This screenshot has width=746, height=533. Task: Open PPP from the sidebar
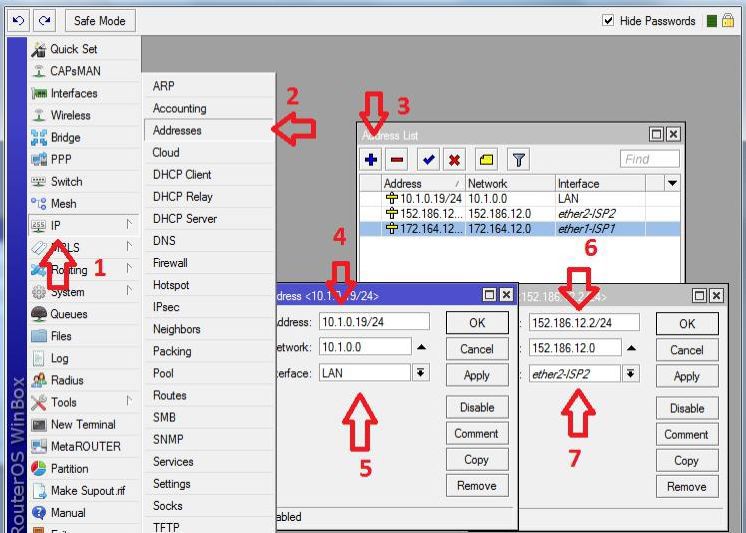85,159
